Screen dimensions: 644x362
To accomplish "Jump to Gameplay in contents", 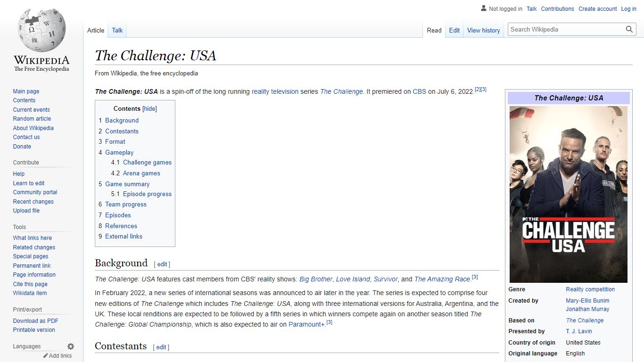I will (x=119, y=153).
